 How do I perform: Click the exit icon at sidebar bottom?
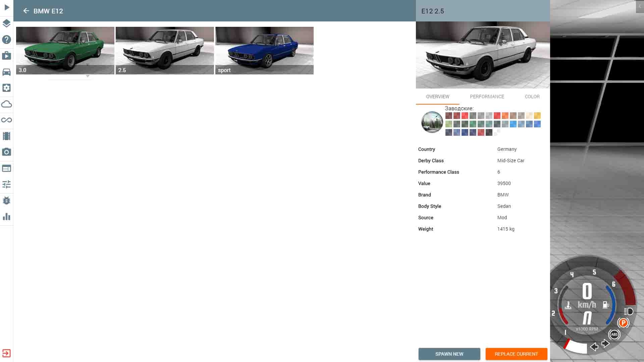tap(6, 353)
